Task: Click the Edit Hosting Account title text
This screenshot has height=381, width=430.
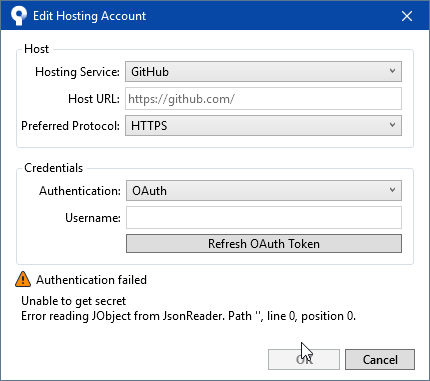Action: pyautogui.click(x=89, y=16)
